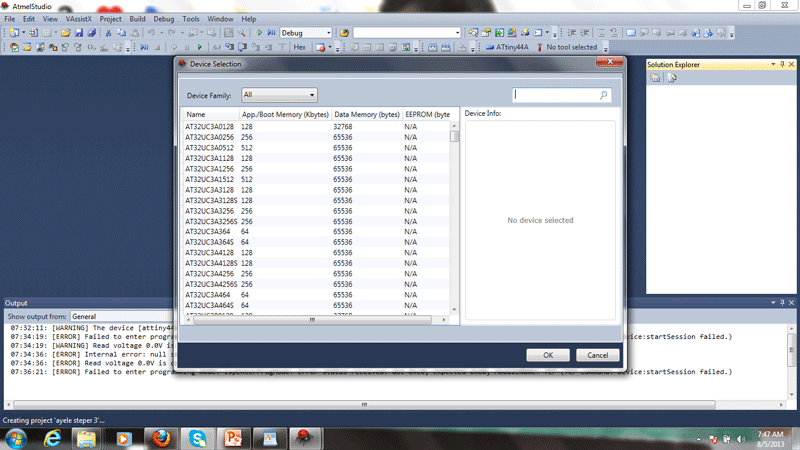The height and width of the screenshot is (450, 800).
Task: Click the PowerPoint taskbar icon
Action: [233, 438]
